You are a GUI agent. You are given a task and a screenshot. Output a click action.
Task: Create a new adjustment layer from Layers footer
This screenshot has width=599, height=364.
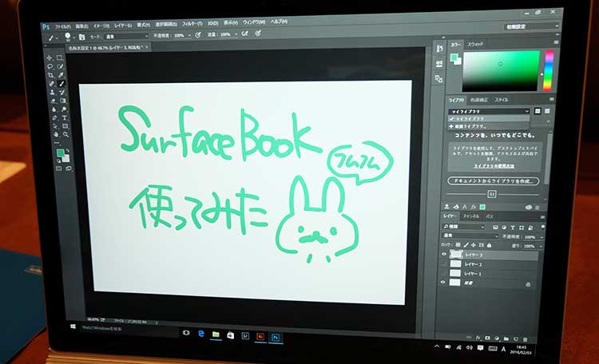click(x=497, y=338)
